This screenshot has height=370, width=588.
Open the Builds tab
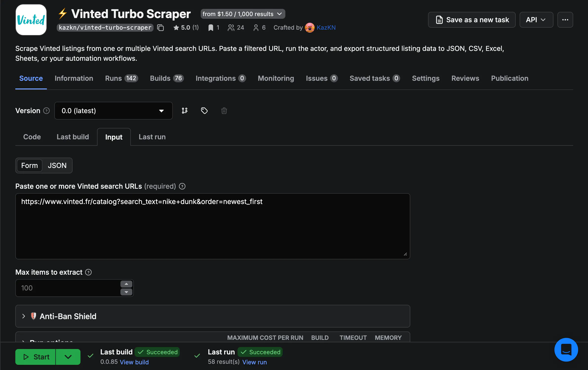[x=167, y=78]
